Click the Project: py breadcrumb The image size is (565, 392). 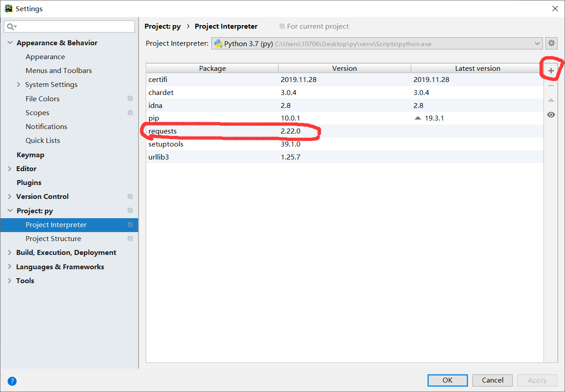[162, 26]
